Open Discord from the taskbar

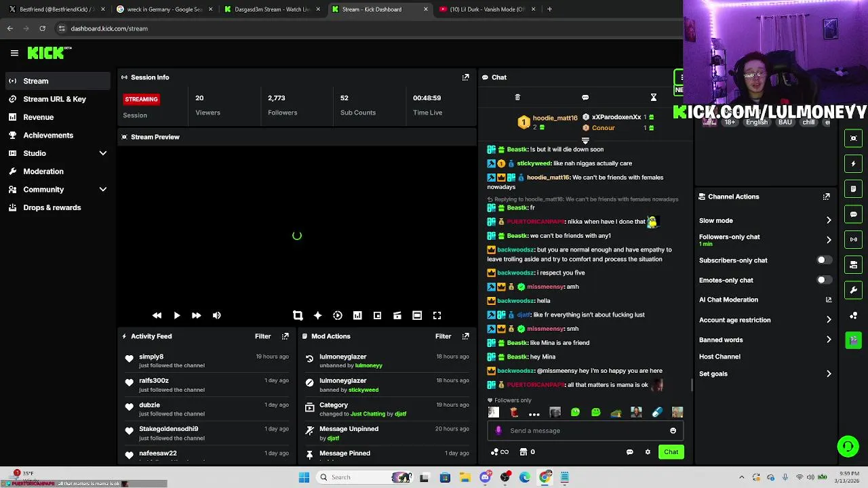coord(485,477)
